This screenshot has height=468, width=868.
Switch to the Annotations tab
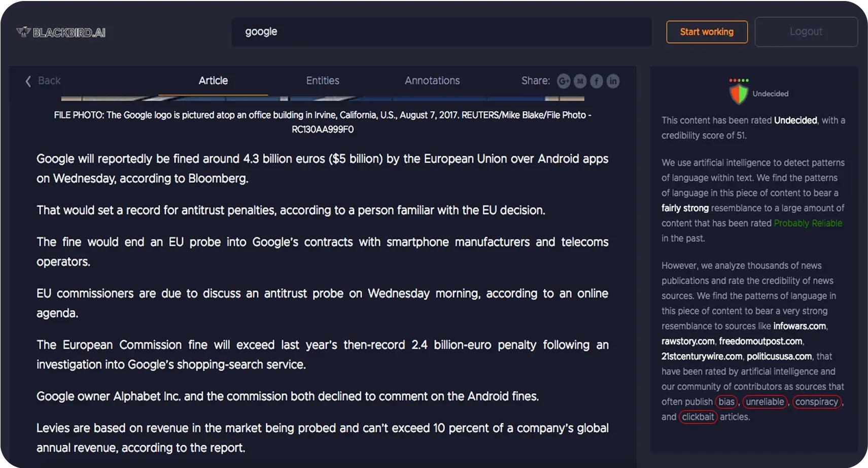coord(432,81)
